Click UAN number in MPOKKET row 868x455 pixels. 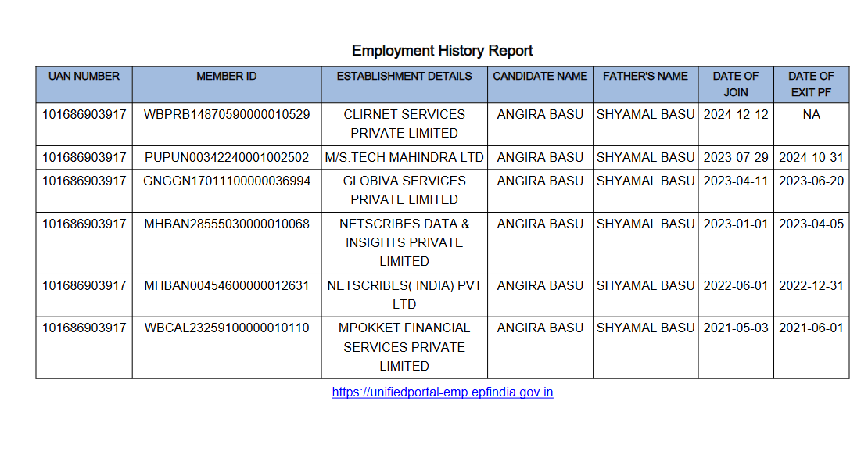point(84,328)
